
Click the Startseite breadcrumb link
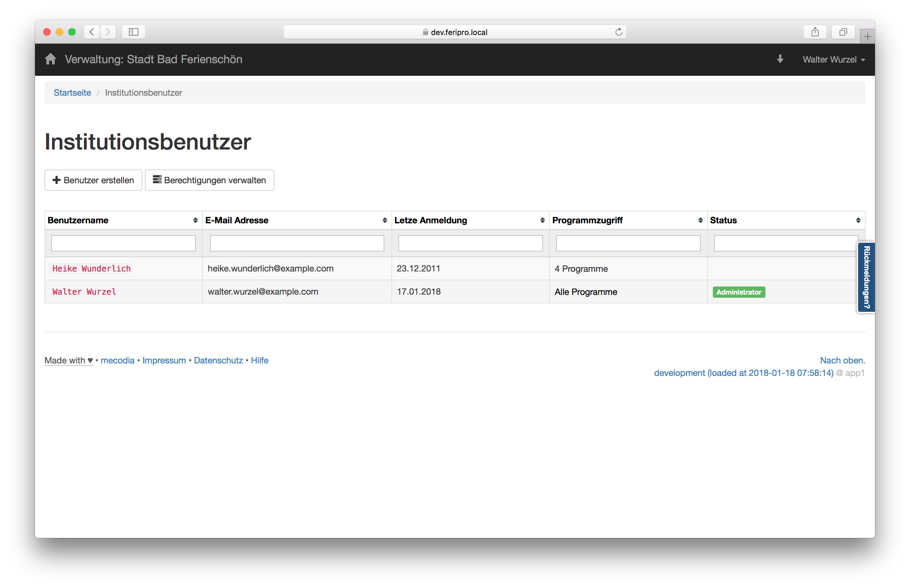72,93
